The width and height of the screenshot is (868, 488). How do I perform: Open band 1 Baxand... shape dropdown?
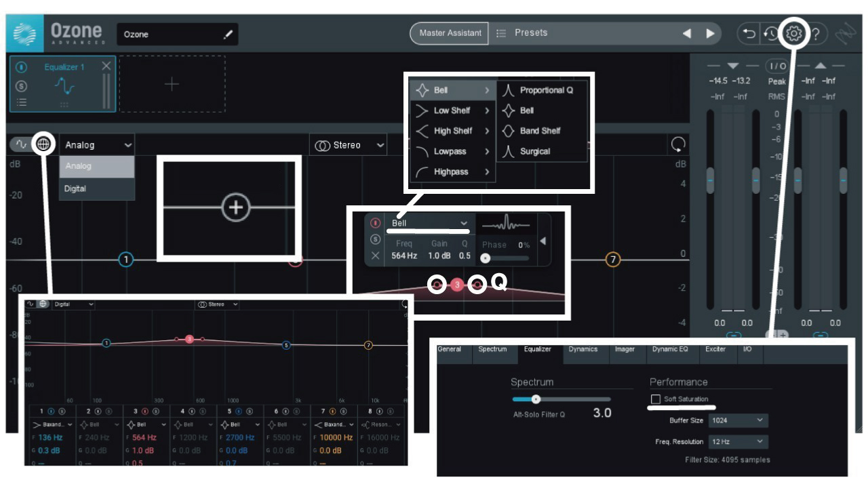[52, 424]
